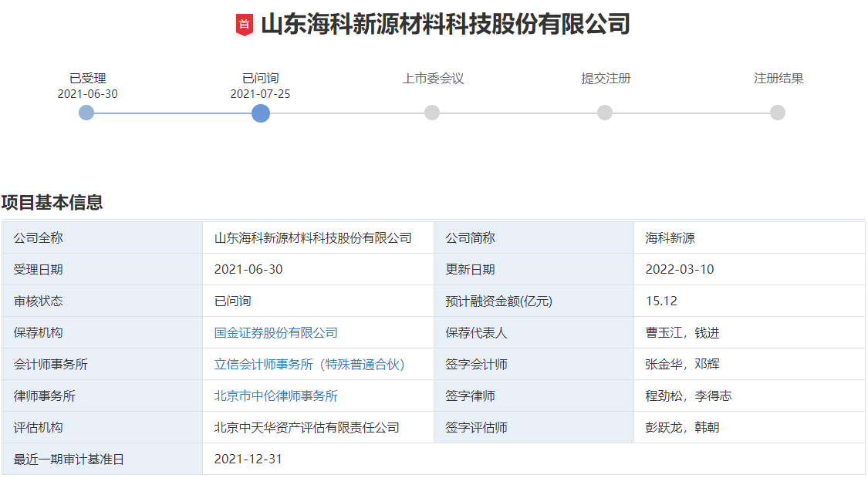Viewport: 868px width, 478px height.
Task: Click the 注册结果 progress node
Action: pos(776,113)
